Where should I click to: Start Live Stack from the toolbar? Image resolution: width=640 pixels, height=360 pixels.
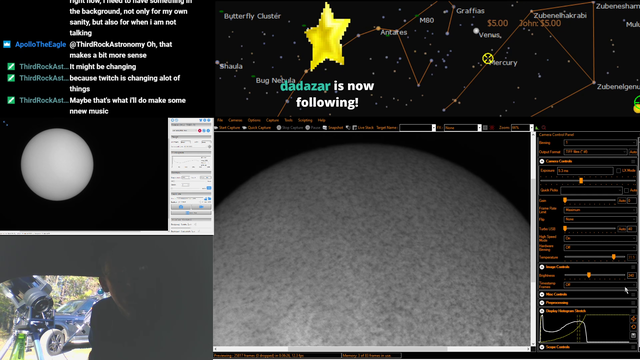pyautogui.click(x=363, y=128)
